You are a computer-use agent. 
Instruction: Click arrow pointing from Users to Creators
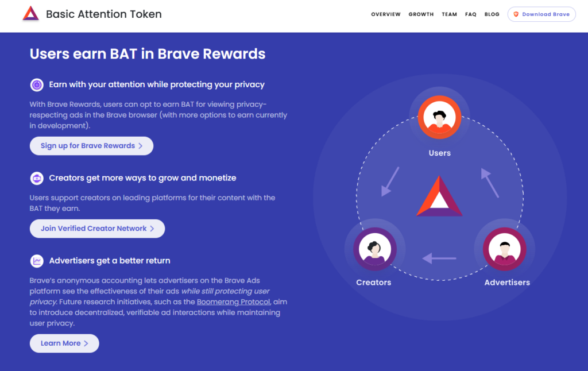click(x=390, y=181)
